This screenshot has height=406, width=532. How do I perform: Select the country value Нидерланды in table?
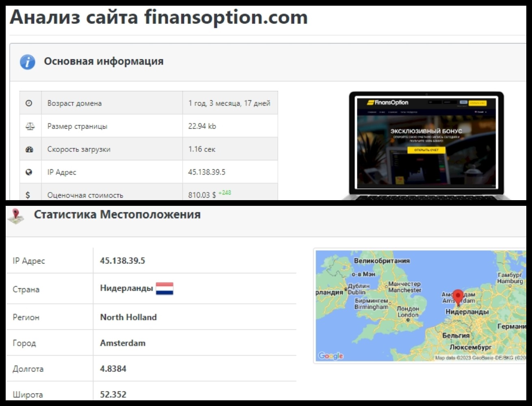point(126,288)
